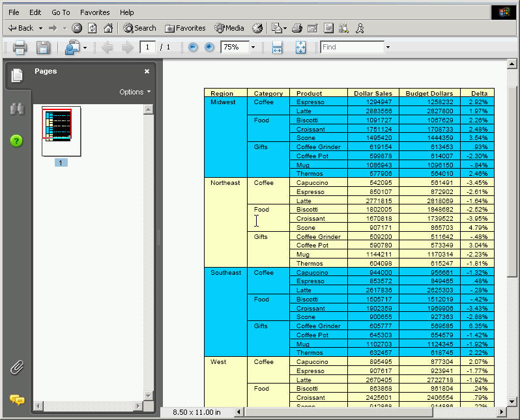Select the Pages panel icon

17,76
